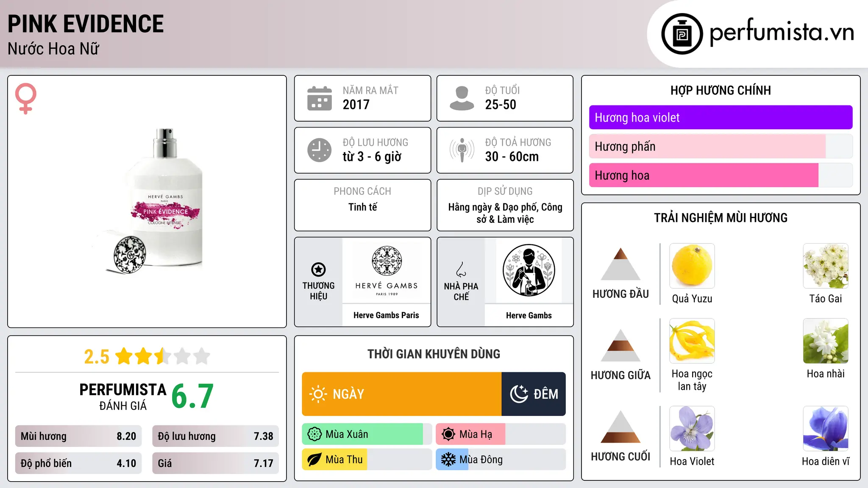The width and height of the screenshot is (868, 488).
Task: Click the launch year 2017
Action: 356,105
